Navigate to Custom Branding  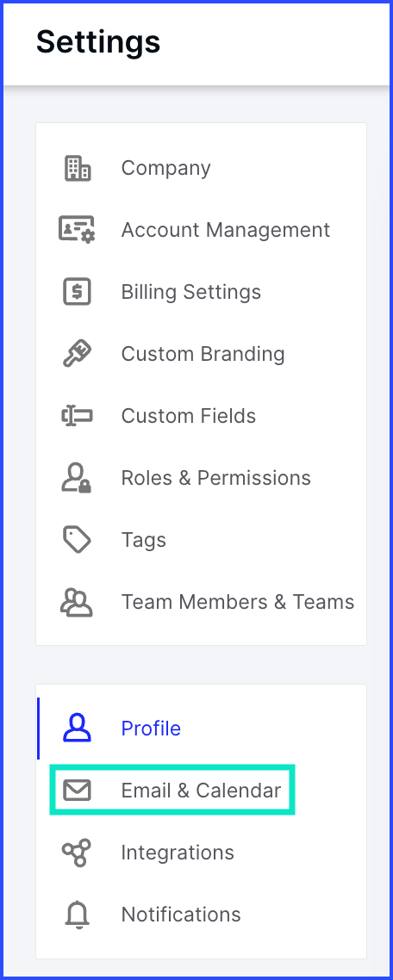point(203,354)
